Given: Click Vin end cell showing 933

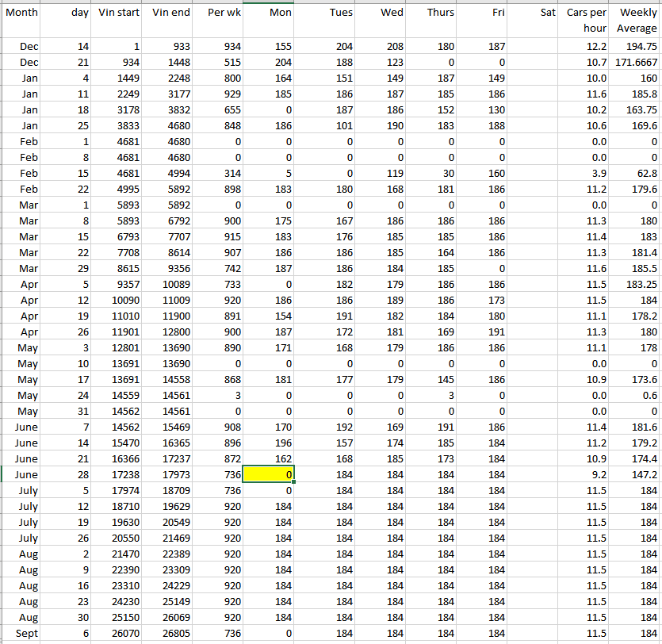Looking at the screenshot, I should coord(170,47).
